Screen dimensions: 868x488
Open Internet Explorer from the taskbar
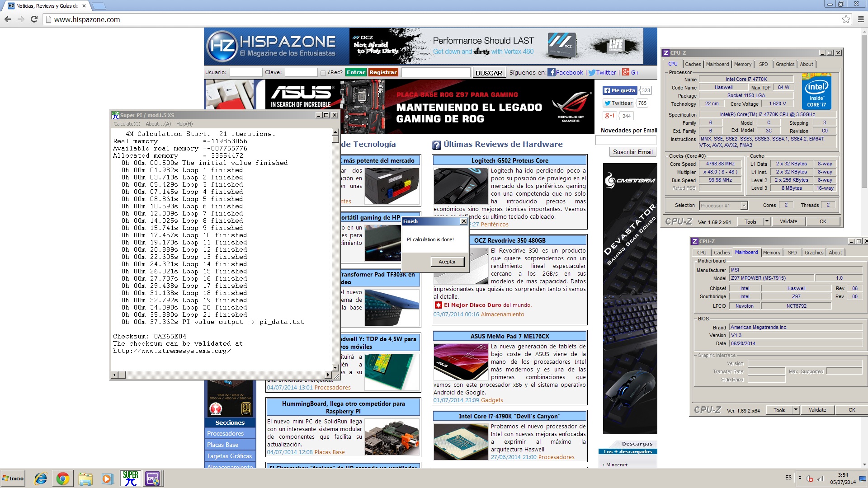point(41,478)
